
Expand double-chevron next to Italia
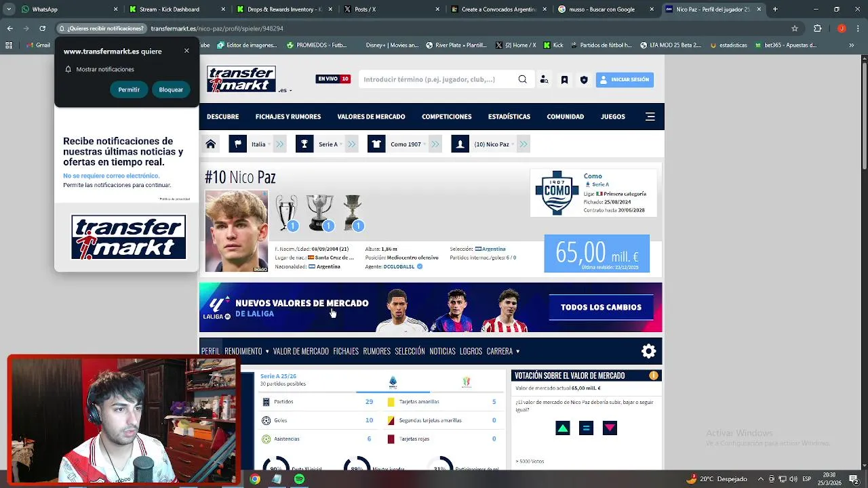pos(280,144)
